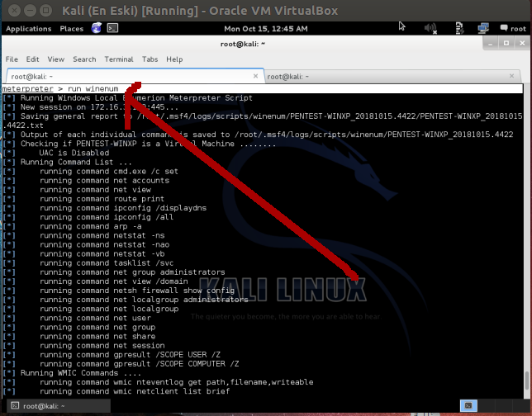532x416 pixels.
Task: Minimize the VirtualBox VM window
Action: click(30, 11)
